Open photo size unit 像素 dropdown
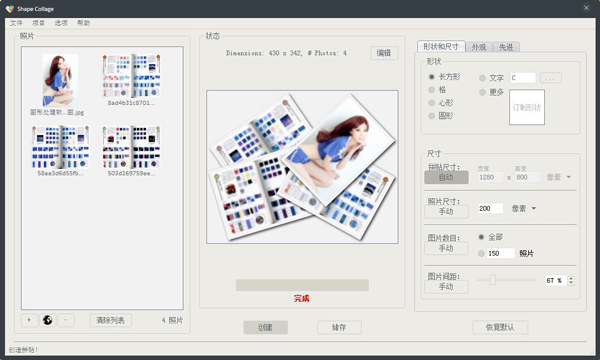600x360 pixels. tap(524, 209)
